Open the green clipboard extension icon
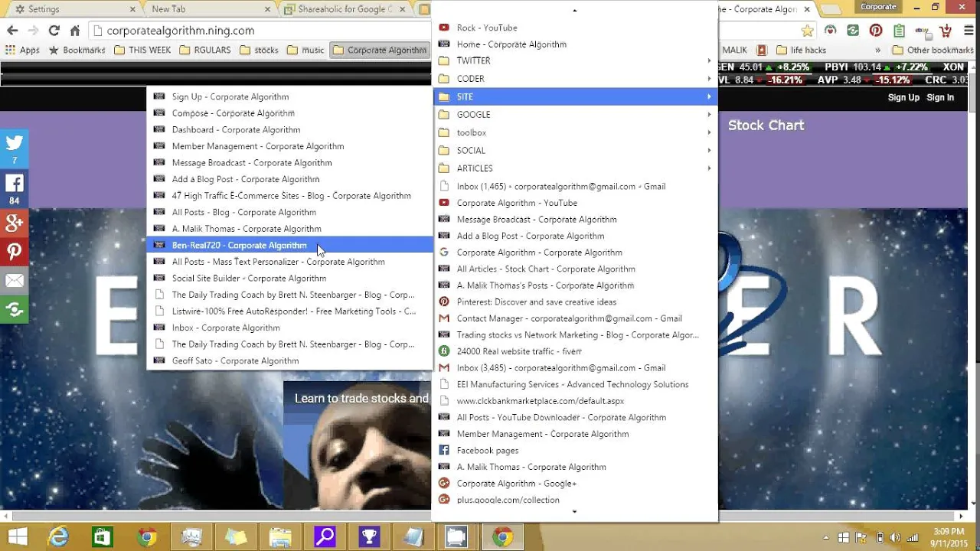This screenshot has height=551, width=980. coord(900,31)
